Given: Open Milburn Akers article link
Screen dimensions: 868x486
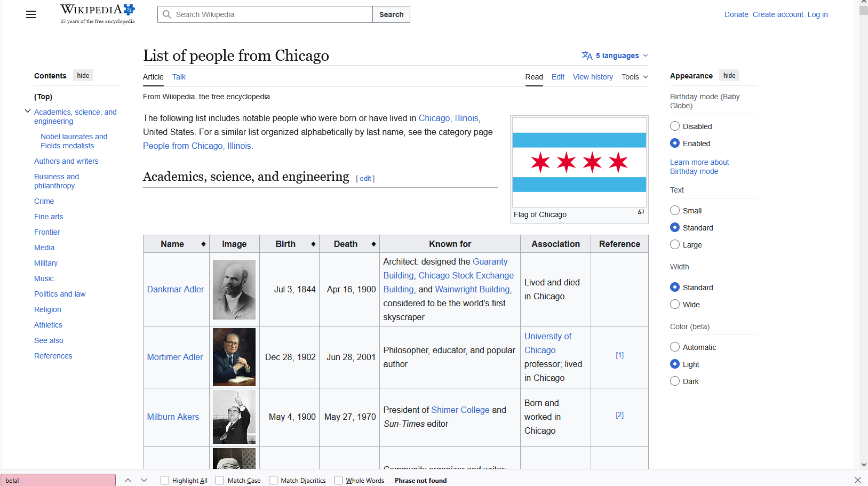Looking at the screenshot, I should tap(173, 417).
